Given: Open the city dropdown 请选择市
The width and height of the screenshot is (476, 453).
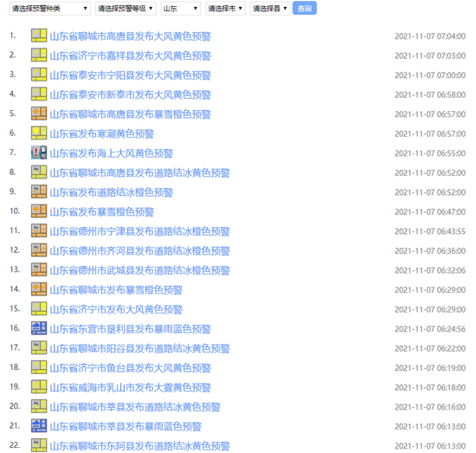Looking at the screenshot, I should 225,9.
